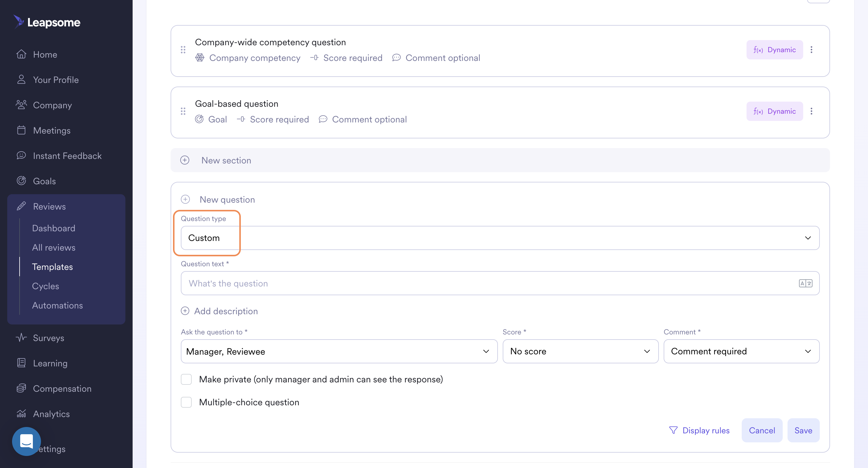Enable Multiple-choice question checkbox
868x468 pixels.
point(186,402)
